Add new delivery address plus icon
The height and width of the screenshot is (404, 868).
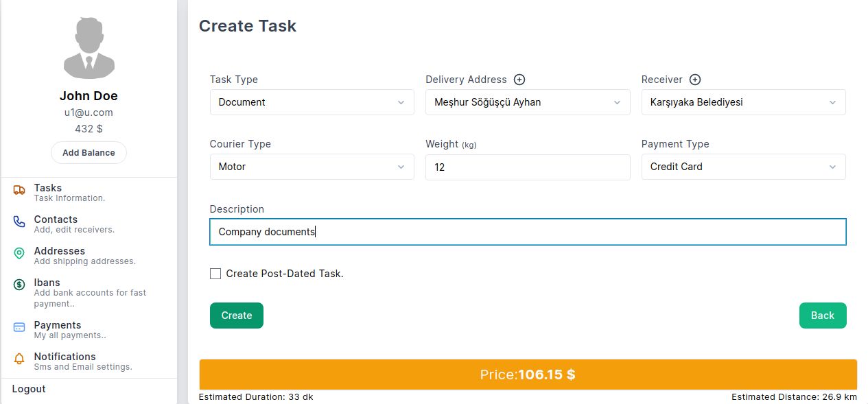tap(519, 80)
